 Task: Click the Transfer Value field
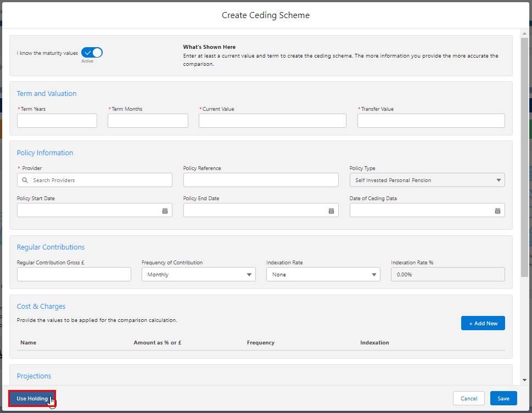click(430, 121)
